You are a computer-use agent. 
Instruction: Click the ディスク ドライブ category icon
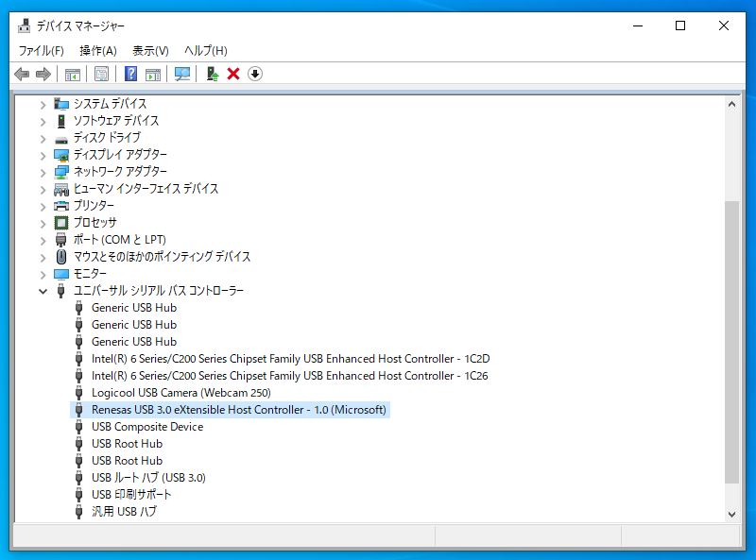click(61, 140)
